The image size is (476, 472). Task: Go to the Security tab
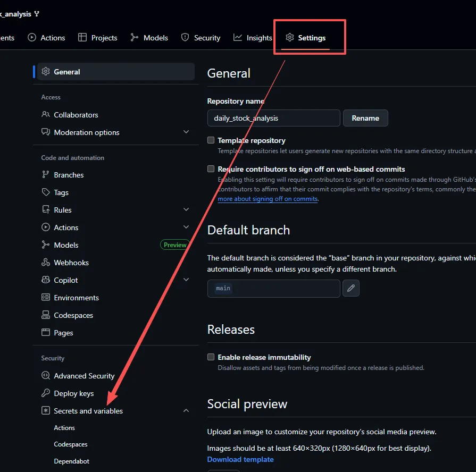coord(201,38)
